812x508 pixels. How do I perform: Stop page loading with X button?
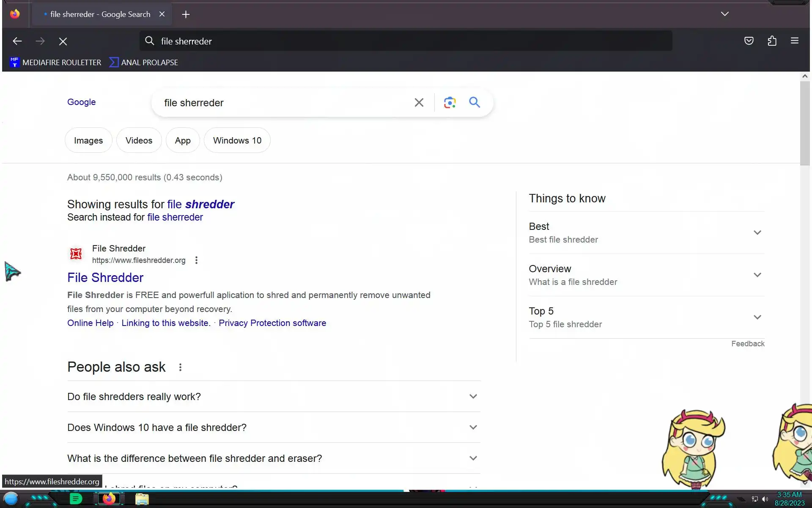63,41
